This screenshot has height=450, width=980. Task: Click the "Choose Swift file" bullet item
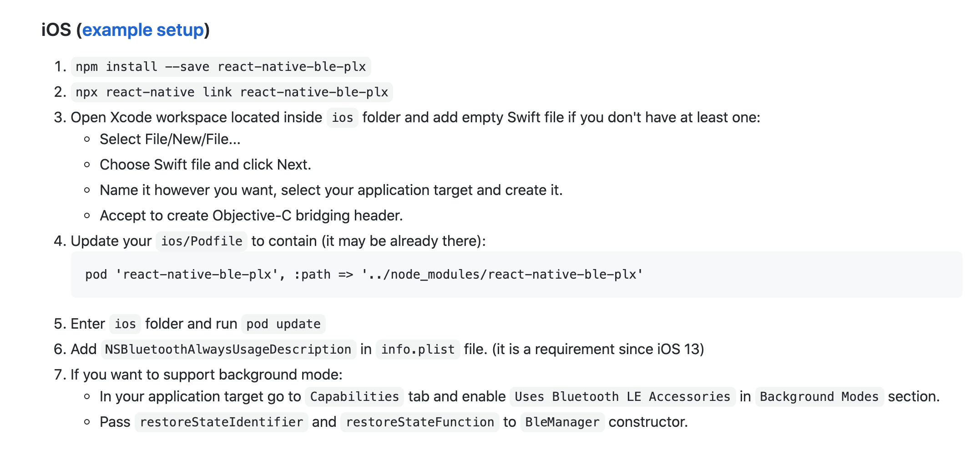click(x=206, y=164)
